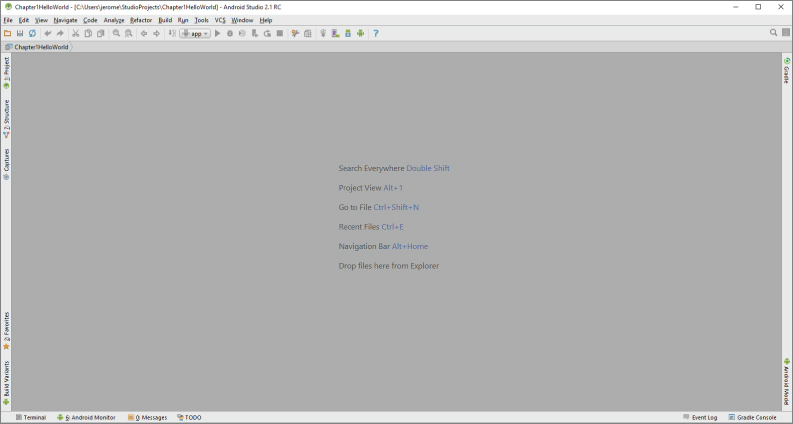793x424 pixels.
Task: Open the Run menu
Action: 183,20
